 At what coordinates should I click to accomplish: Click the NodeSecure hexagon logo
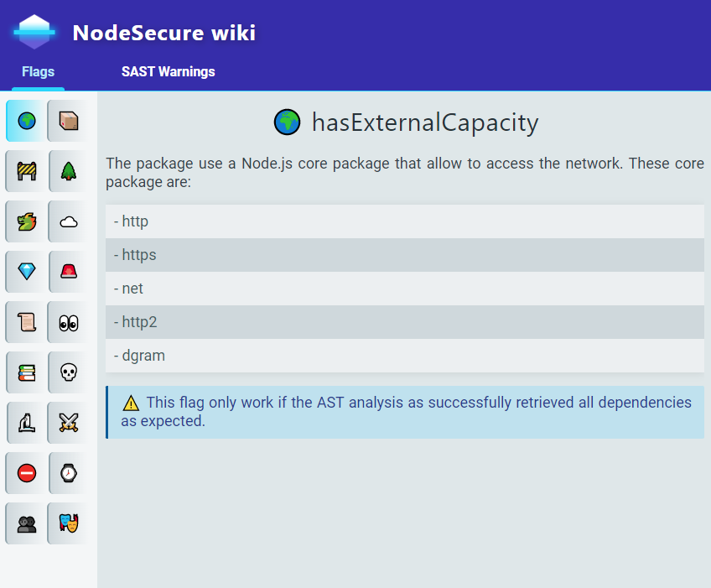(34, 32)
